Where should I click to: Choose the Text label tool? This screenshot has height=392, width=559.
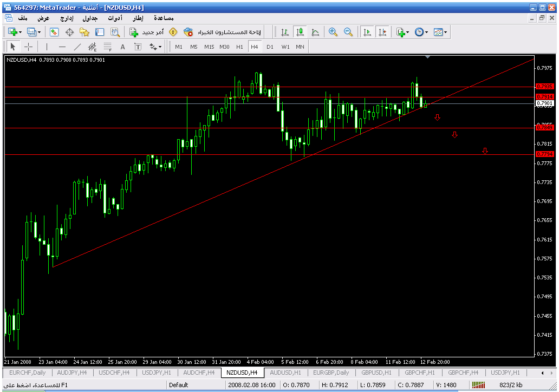coord(123,47)
